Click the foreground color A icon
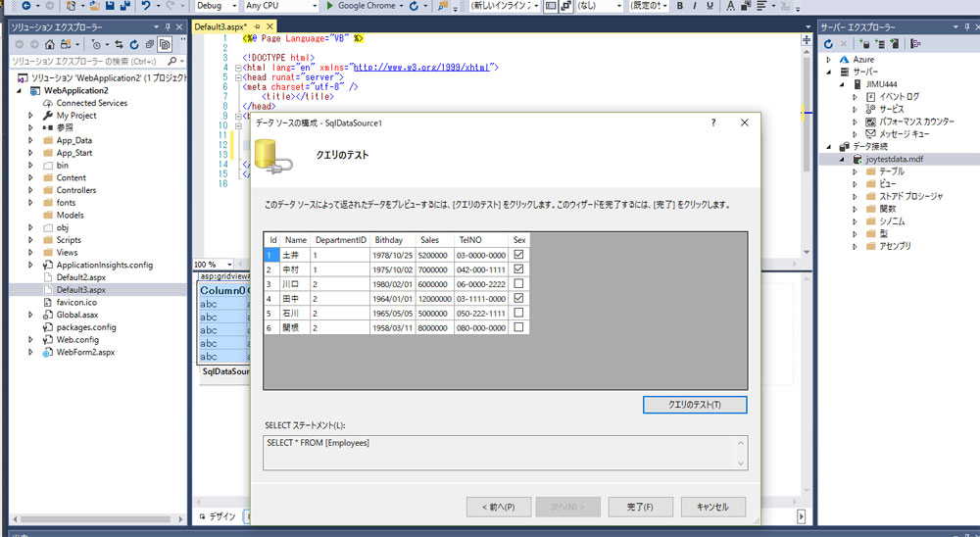 click(731, 6)
